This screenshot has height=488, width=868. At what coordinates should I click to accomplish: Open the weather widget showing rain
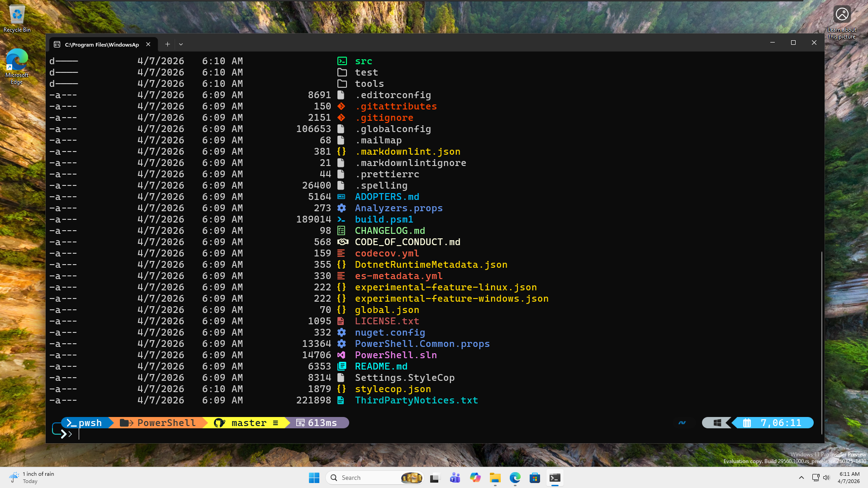32,478
